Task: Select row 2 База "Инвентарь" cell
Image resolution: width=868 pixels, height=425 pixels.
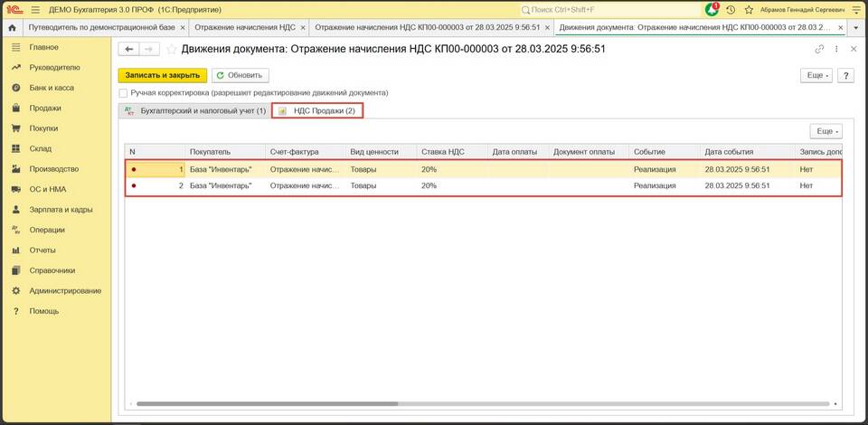Action: 225,186
